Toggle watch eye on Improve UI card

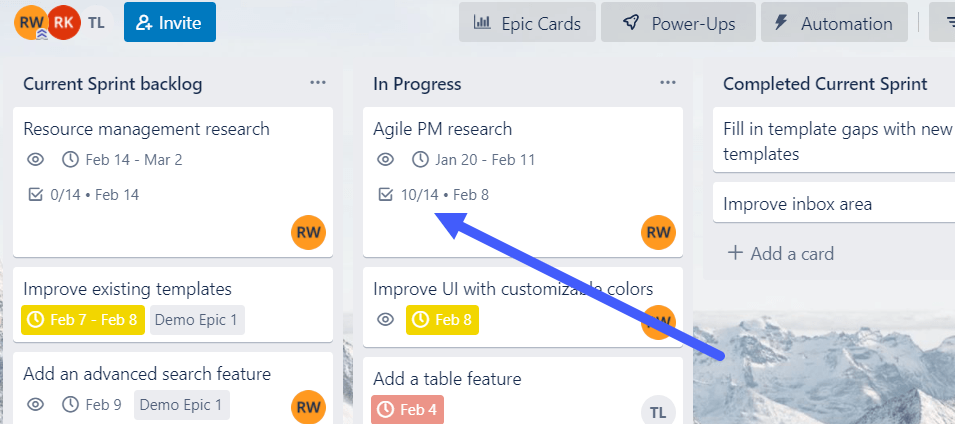(x=386, y=320)
